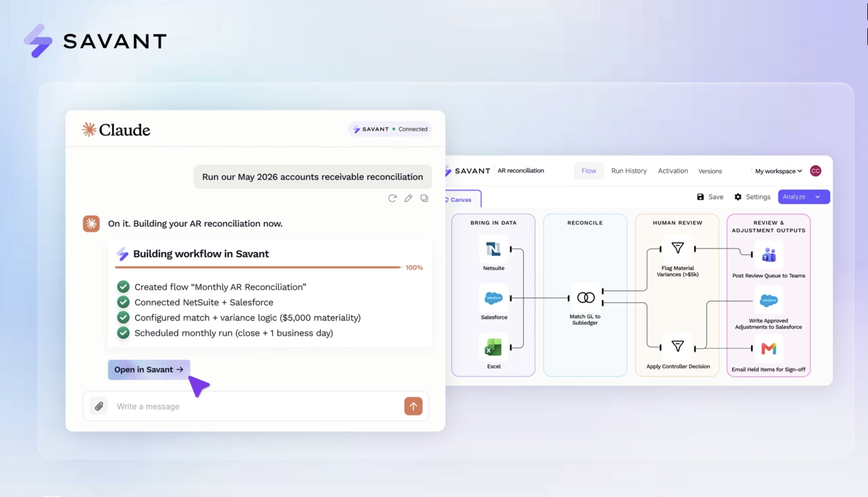Select the Email Held Items Gmail node
The image size is (868, 497).
(769, 349)
